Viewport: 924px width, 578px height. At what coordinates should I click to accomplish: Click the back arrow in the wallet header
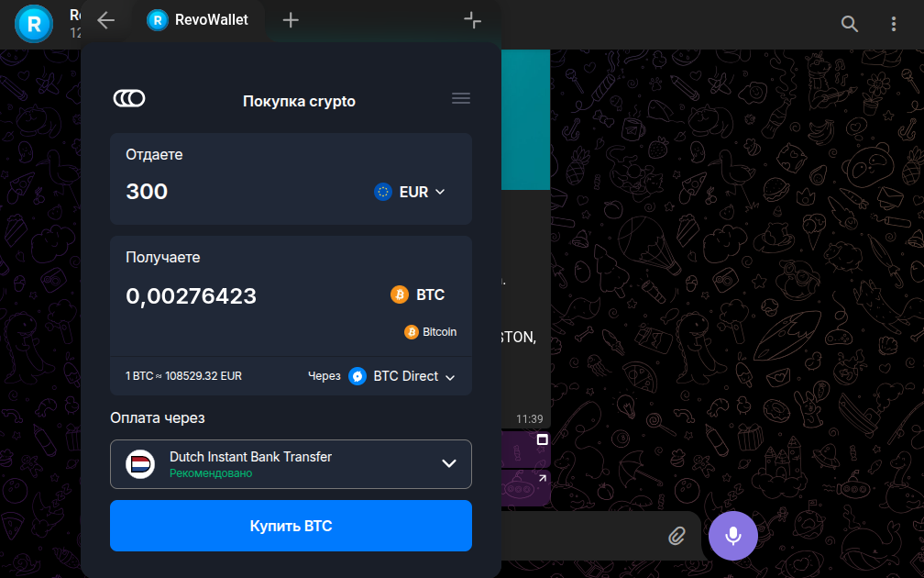point(106,20)
